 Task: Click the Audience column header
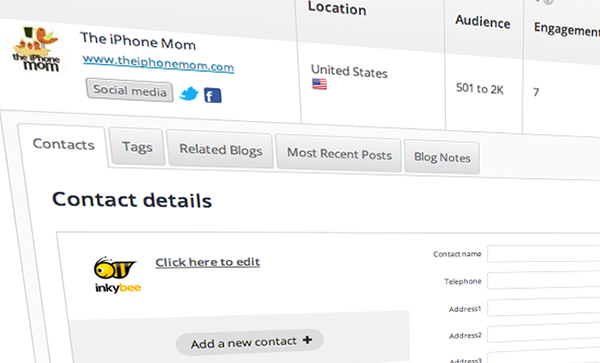[x=483, y=22]
